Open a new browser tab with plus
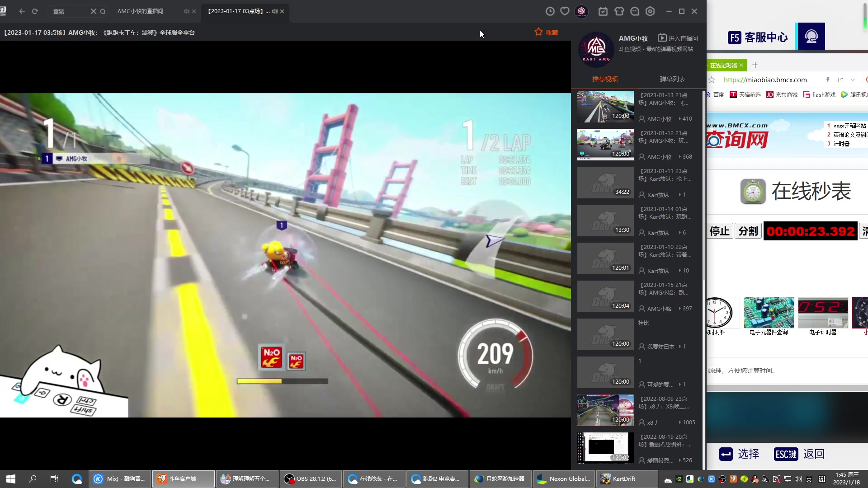The width and height of the screenshot is (868, 488). click(755, 65)
